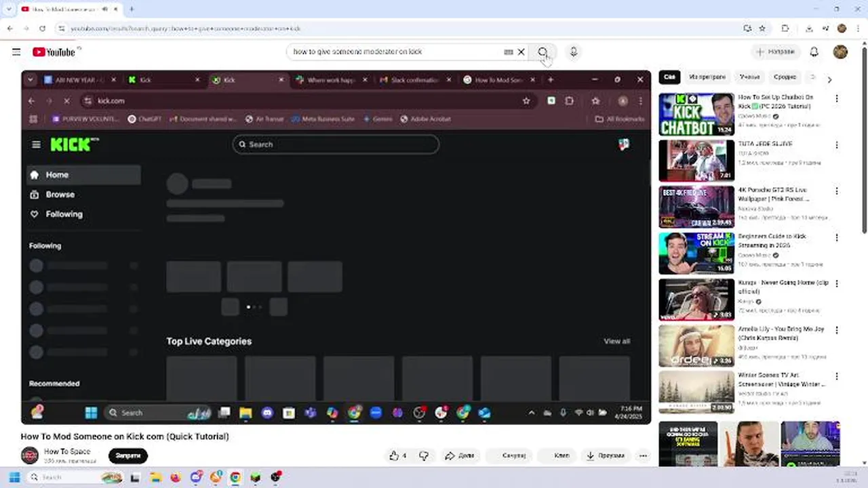Subscribe with the "Запрати" button
Image resolution: width=868 pixels, height=488 pixels.
[128, 455]
